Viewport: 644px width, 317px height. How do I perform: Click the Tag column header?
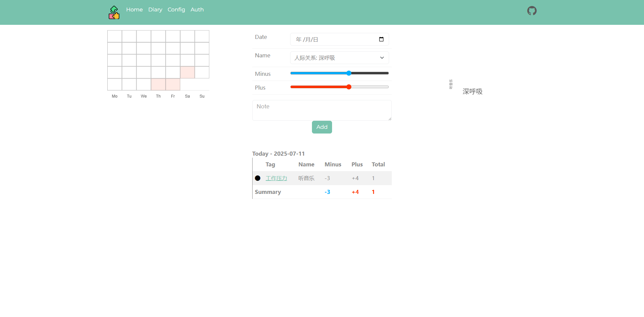270,164
